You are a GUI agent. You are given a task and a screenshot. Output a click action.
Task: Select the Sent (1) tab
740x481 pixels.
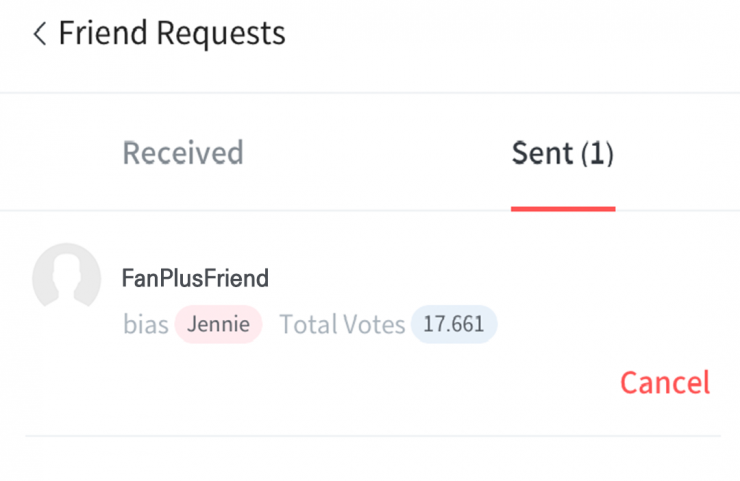(562, 153)
